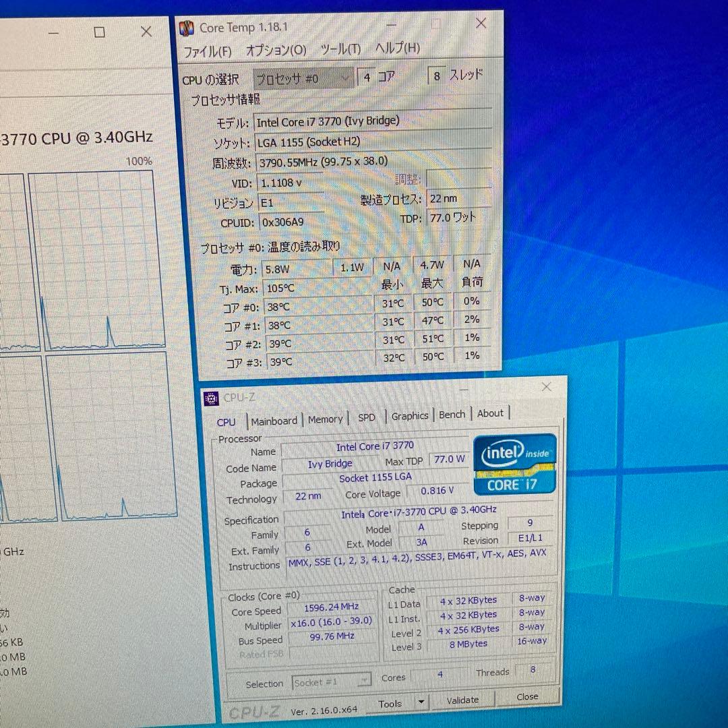
Task: Click the Close button in CPU-Z
Action: coord(527,697)
